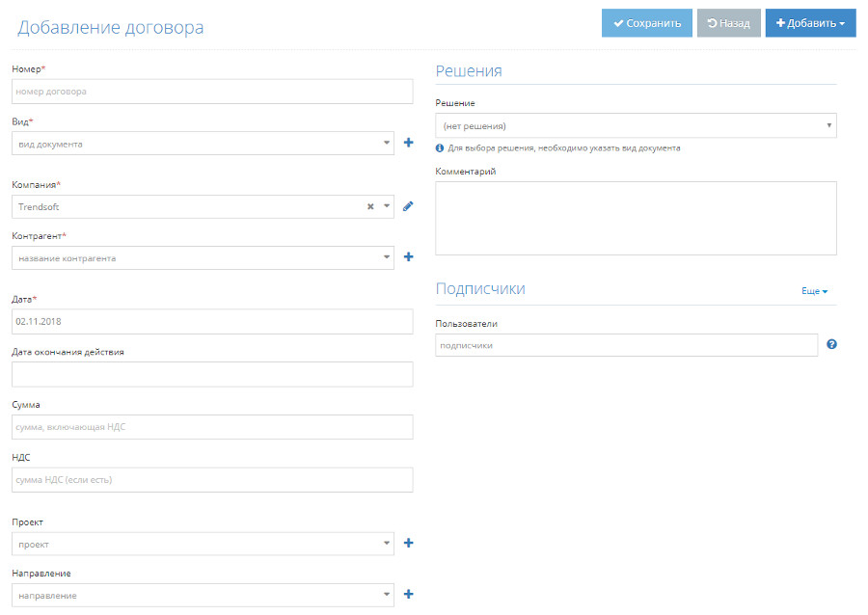
Task: Open the Решение dropdown showing (нет решения)
Action: coord(637,125)
